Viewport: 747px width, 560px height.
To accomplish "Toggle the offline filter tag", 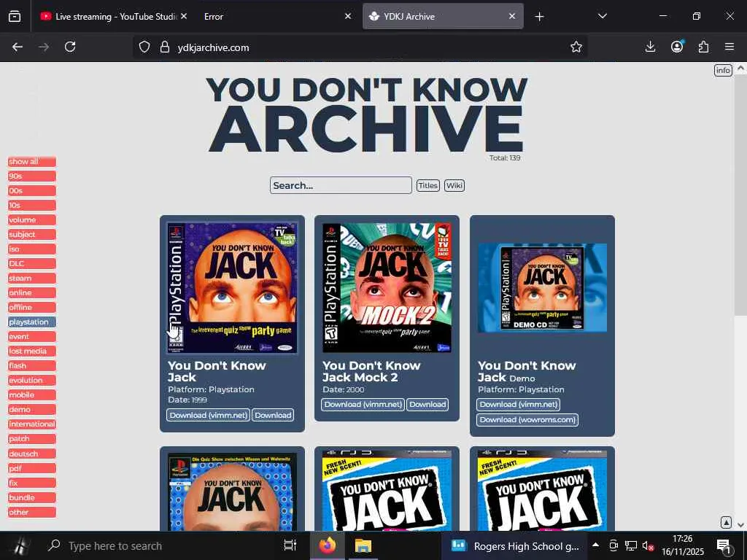I will (x=32, y=307).
